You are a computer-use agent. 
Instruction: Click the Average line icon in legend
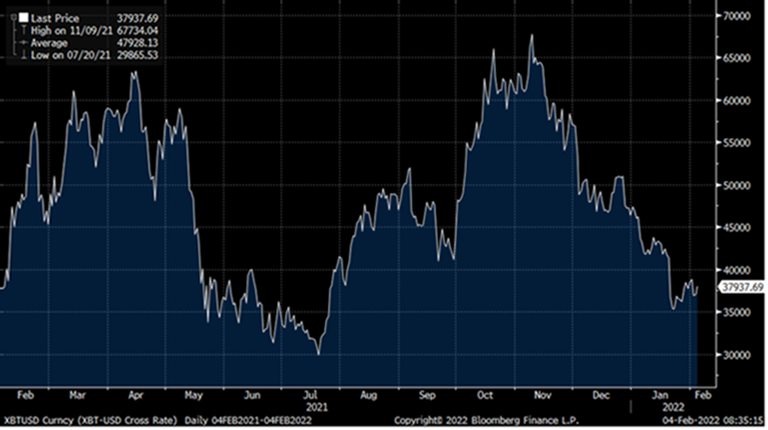22,42
